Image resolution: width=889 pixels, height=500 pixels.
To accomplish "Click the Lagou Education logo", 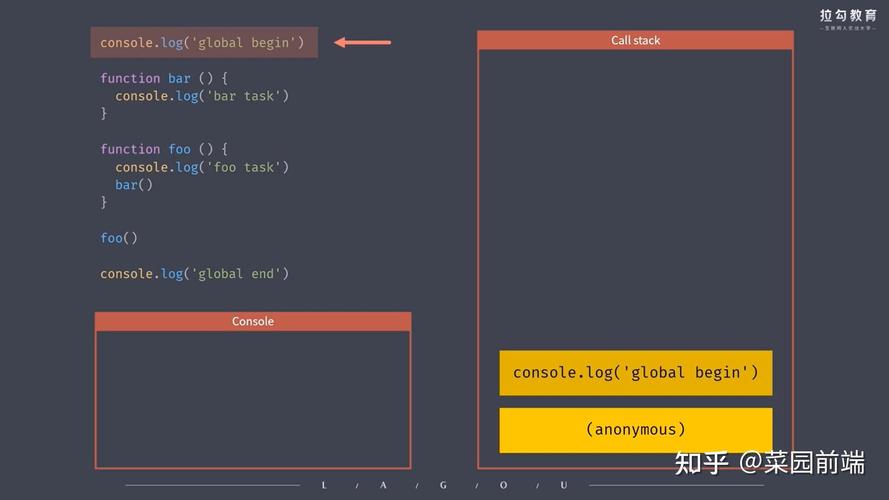I will tap(848, 19).
